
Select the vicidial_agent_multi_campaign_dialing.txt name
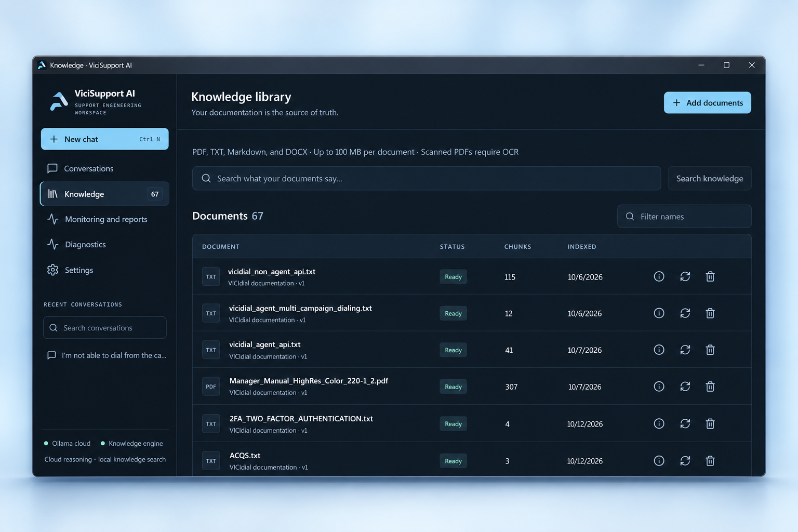pos(300,308)
